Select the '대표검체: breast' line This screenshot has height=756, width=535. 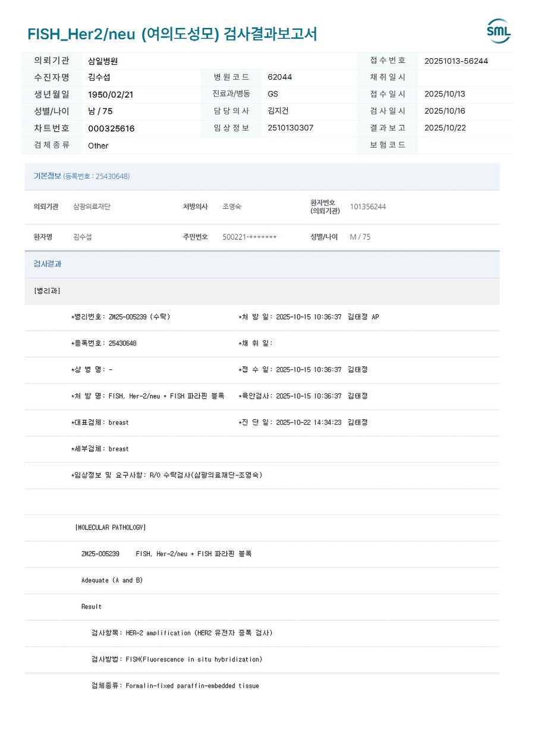pyautogui.click(x=100, y=422)
